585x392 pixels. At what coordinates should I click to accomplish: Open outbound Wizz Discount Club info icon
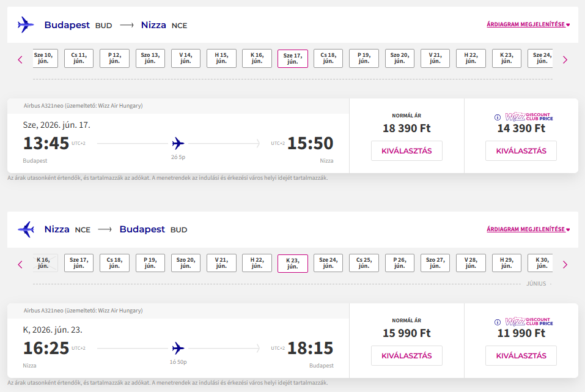497,117
